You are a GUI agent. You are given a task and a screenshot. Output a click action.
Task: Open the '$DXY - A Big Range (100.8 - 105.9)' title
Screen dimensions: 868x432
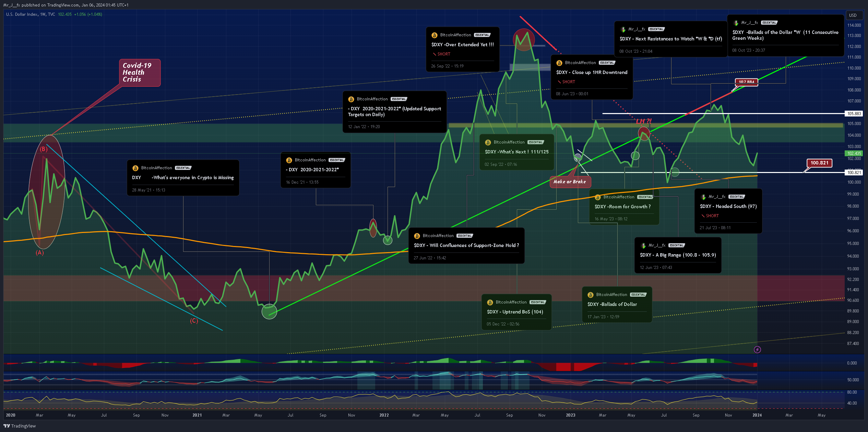(678, 255)
